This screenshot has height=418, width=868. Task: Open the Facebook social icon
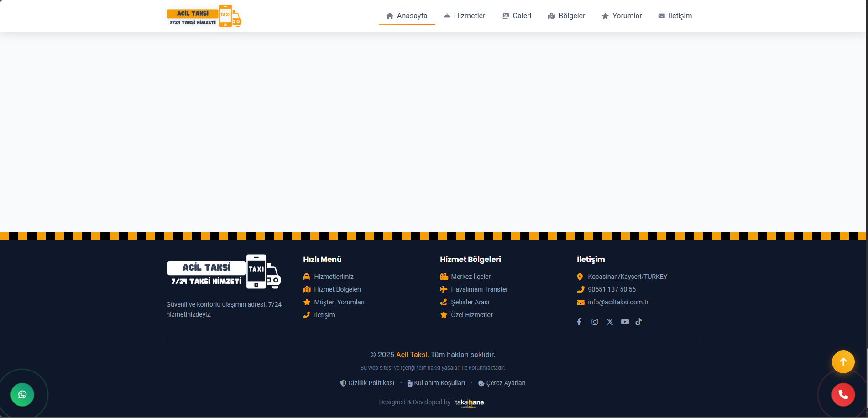pos(579,322)
